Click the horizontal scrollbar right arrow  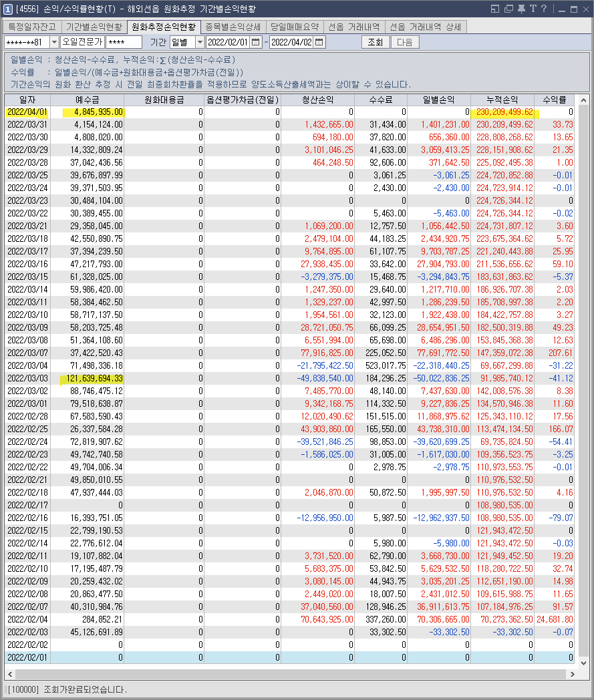[573, 674]
